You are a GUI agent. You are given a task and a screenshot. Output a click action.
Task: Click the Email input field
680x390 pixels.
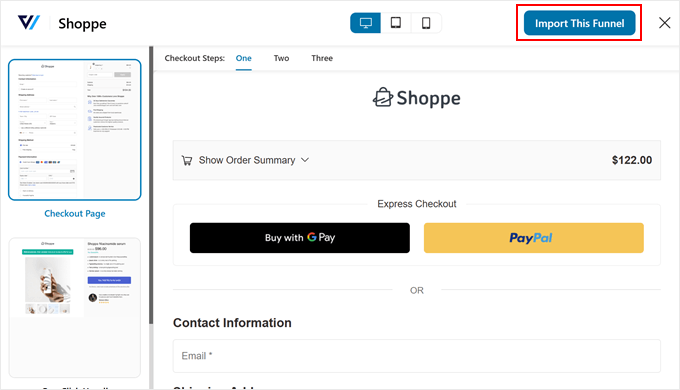417,356
